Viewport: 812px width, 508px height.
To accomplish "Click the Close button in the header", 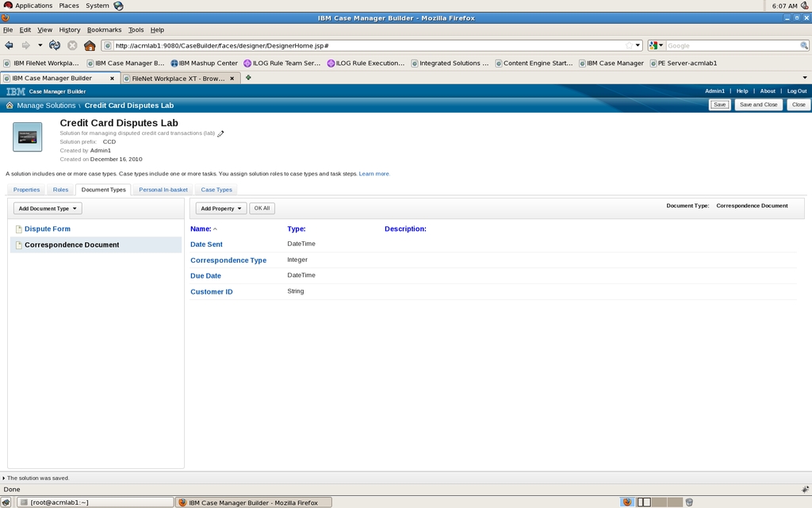I will pos(799,105).
